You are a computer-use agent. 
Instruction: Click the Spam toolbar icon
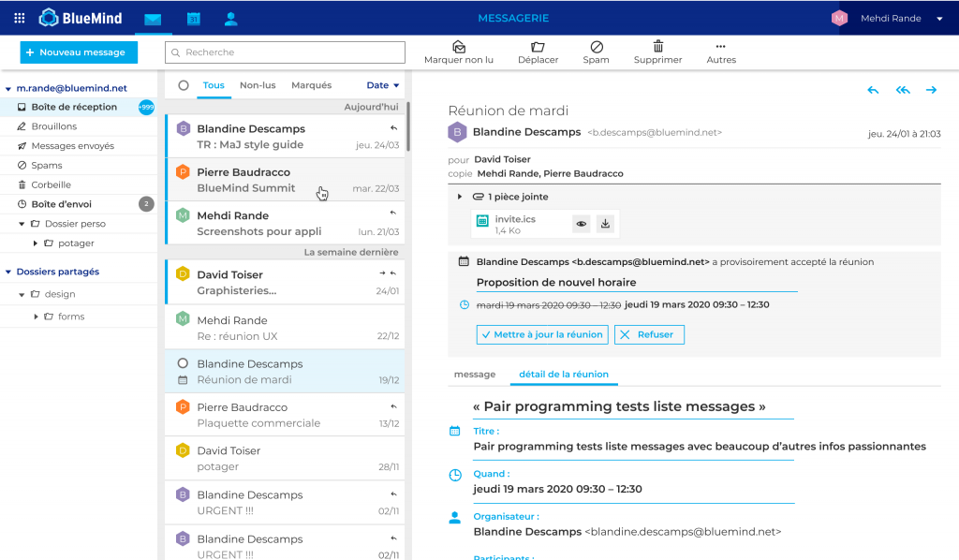point(596,47)
